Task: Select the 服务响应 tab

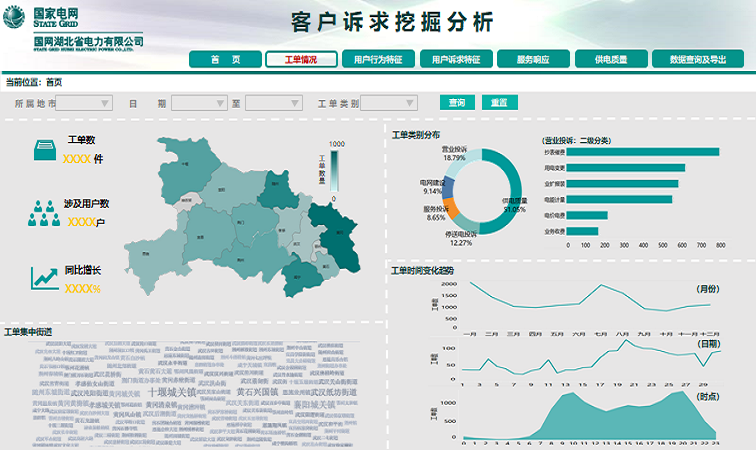Action: pos(533,60)
